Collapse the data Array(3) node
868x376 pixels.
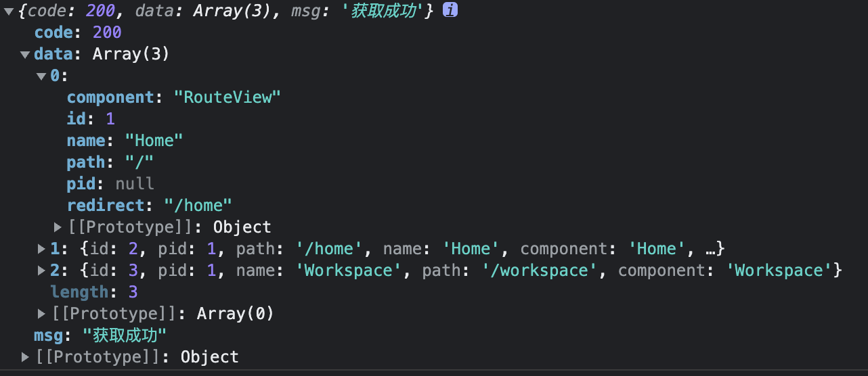(25, 55)
